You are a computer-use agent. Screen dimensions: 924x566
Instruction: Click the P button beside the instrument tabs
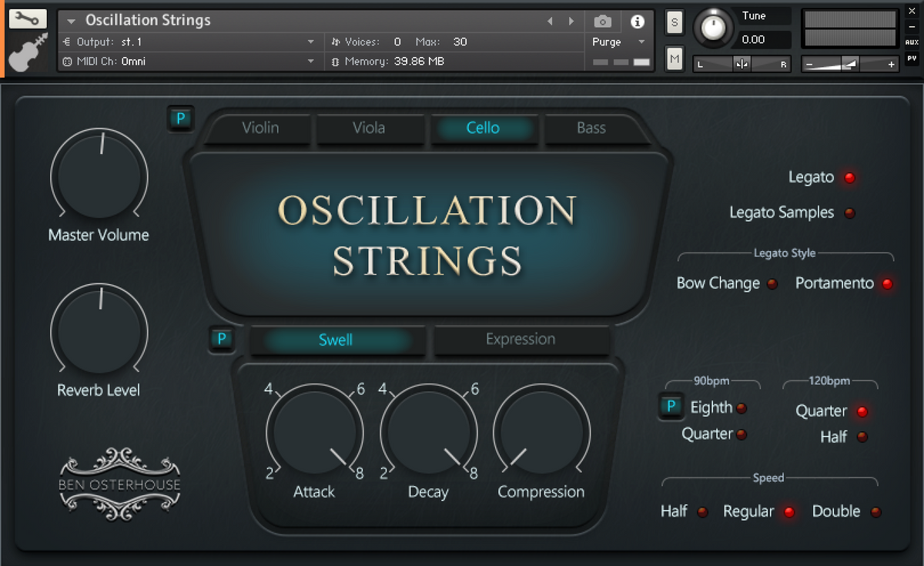181,119
